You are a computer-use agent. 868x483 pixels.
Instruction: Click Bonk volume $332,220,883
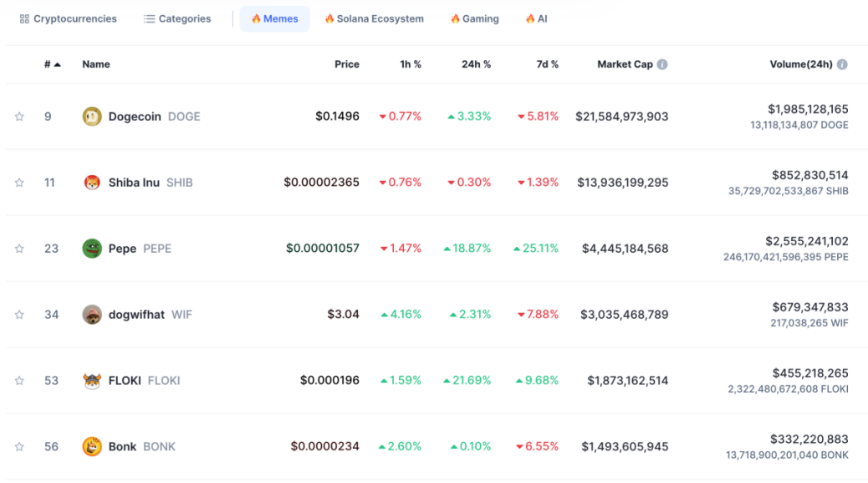point(809,439)
